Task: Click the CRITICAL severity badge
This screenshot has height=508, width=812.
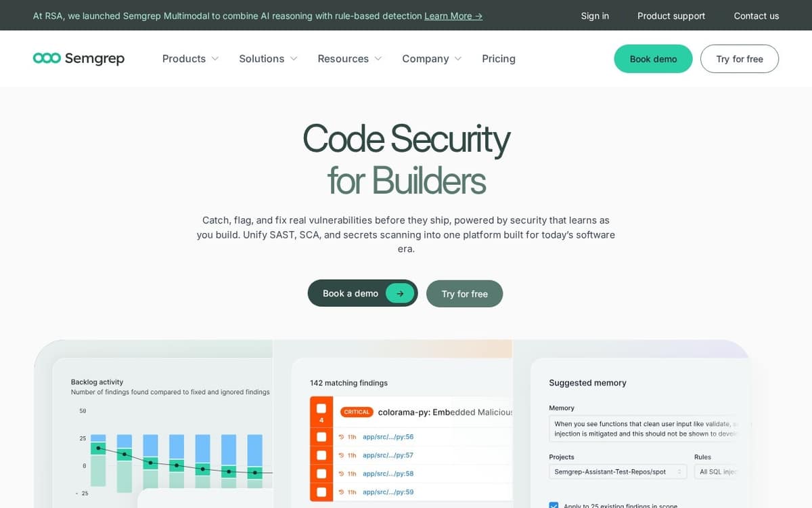Action: click(357, 412)
